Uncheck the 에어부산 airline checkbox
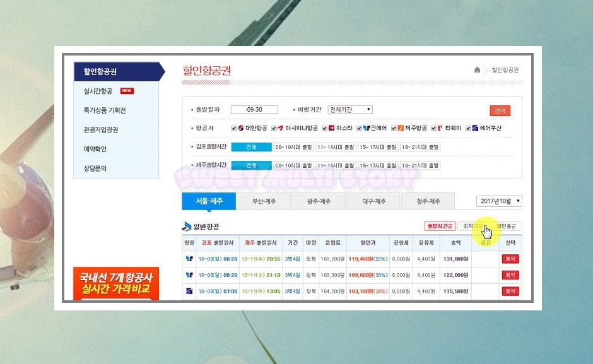 click(468, 129)
